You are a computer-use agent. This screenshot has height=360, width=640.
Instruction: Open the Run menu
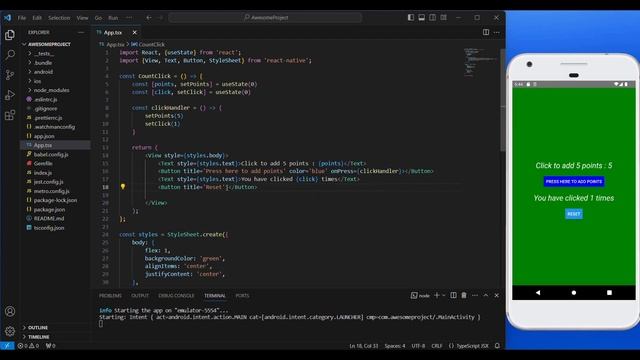pyautogui.click(x=113, y=18)
